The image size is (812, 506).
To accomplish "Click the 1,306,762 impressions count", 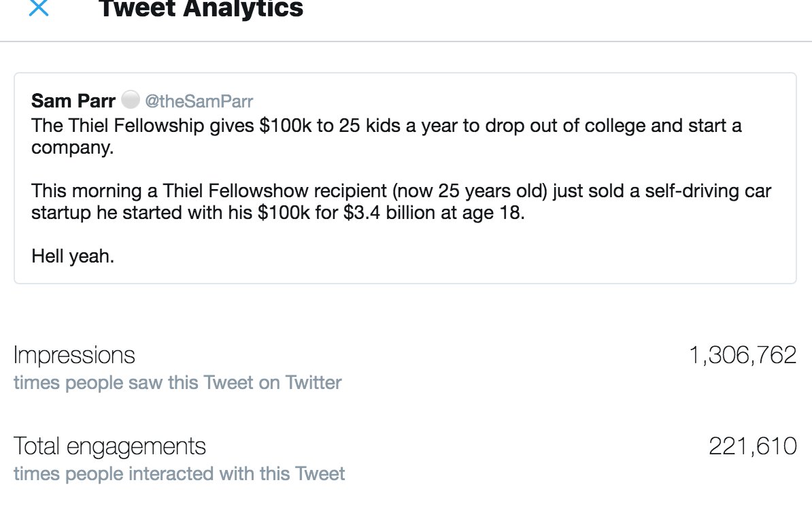I will [742, 355].
